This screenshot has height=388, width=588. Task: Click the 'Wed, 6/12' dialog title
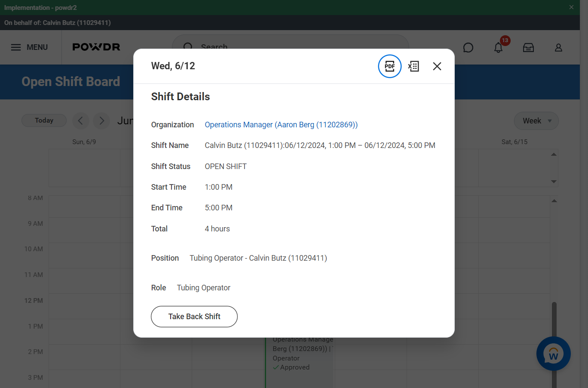coord(173,66)
